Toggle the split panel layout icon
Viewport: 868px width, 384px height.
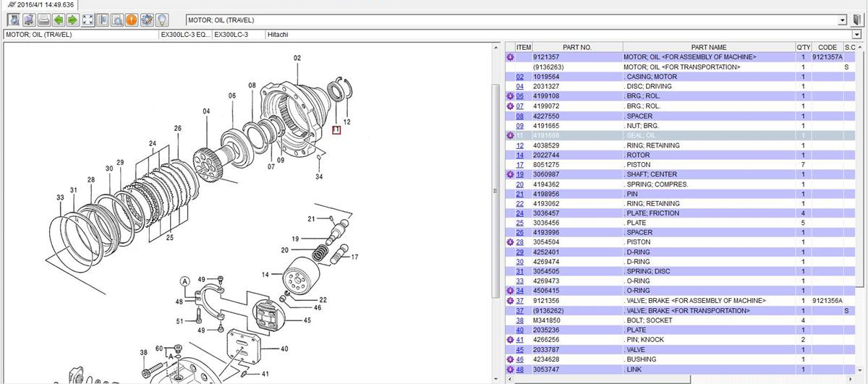tap(103, 20)
